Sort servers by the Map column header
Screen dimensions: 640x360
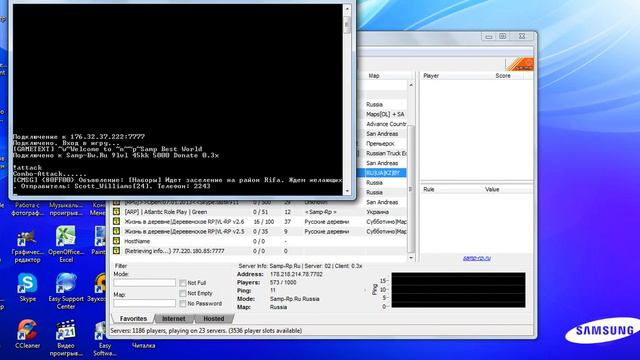[x=374, y=76]
